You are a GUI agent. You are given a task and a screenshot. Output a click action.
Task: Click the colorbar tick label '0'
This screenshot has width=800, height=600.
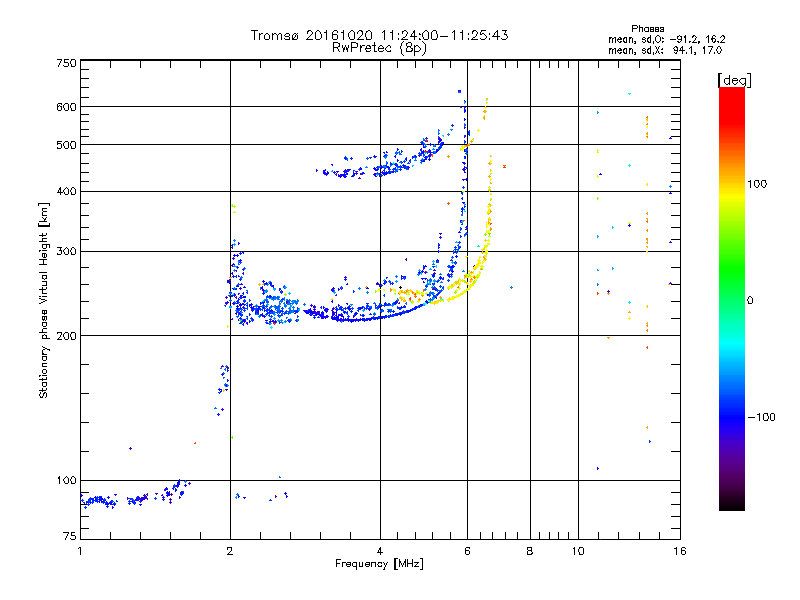750,301
